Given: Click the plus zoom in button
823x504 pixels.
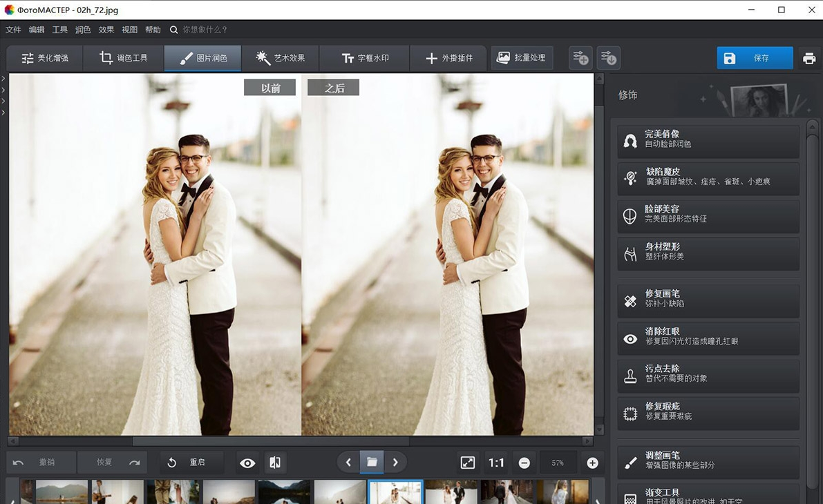Looking at the screenshot, I should (x=593, y=463).
